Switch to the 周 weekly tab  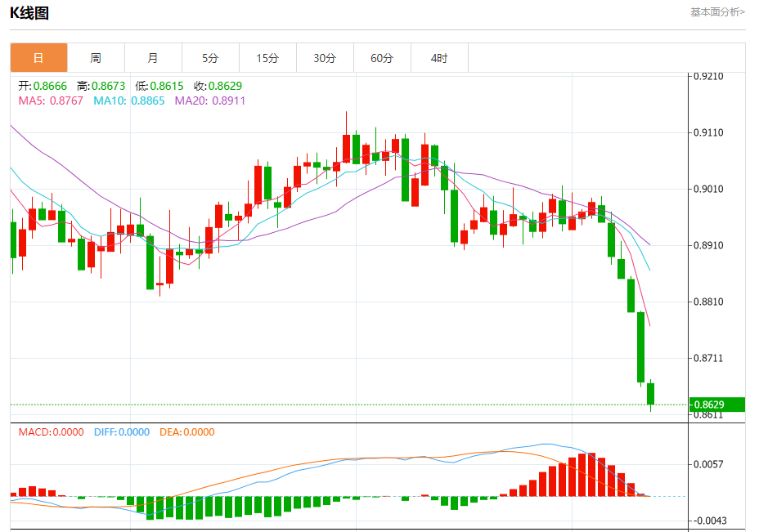tap(96, 58)
